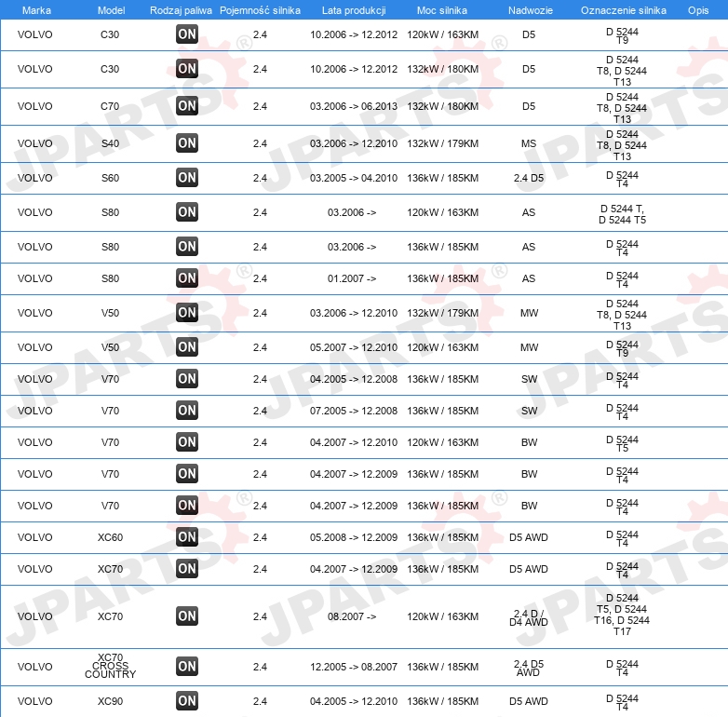Click the Rodzaj paliwa column header

(182, 10)
